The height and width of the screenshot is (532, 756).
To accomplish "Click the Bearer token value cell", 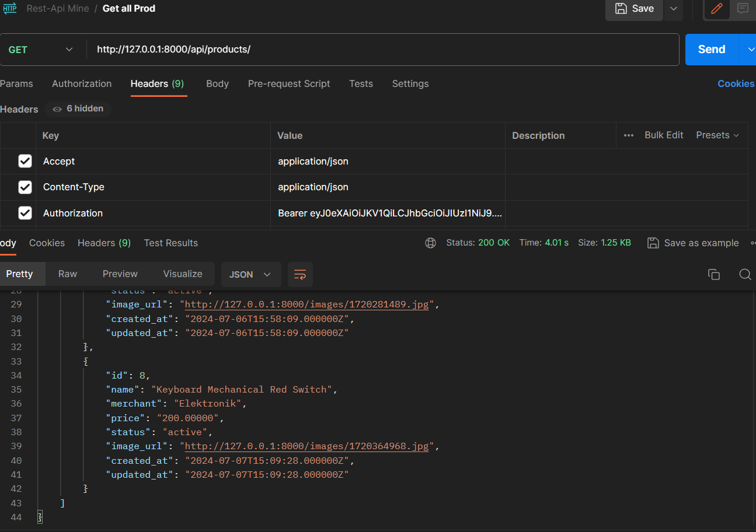I will (x=388, y=213).
